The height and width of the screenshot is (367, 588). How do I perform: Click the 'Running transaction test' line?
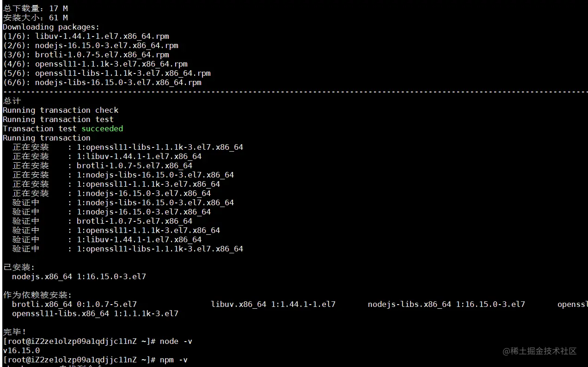click(x=58, y=119)
